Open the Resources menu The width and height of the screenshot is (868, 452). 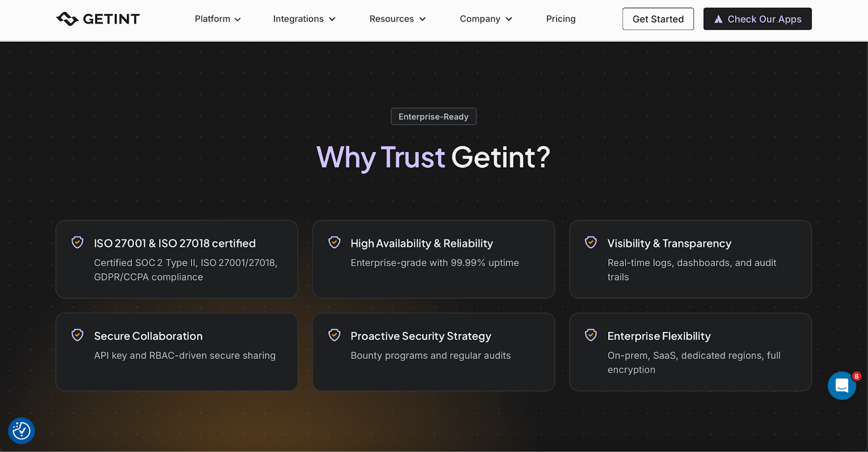pyautogui.click(x=398, y=19)
